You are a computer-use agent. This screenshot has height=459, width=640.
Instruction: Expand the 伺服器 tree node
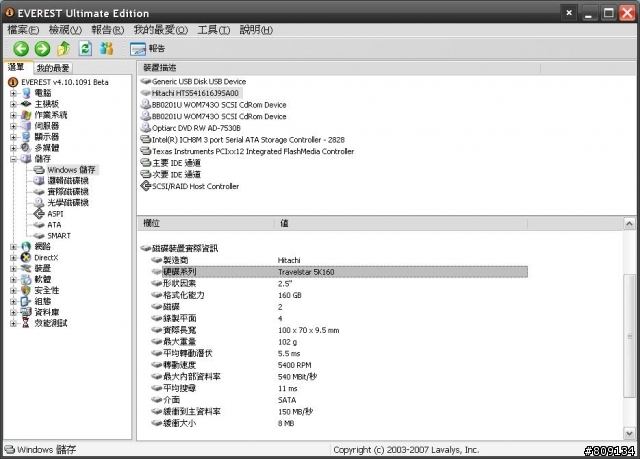(13, 126)
